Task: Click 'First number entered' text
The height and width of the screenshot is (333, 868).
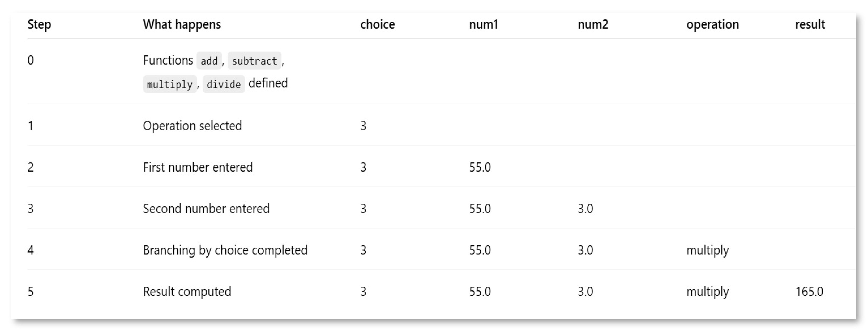Action: (x=198, y=167)
